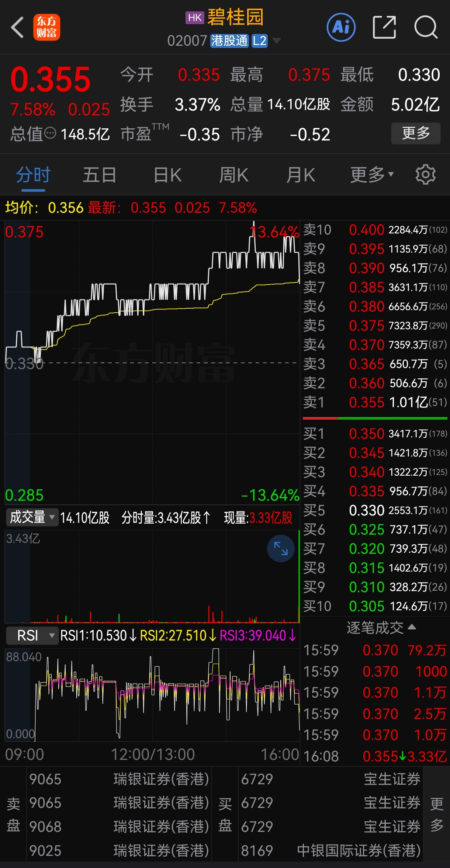Tap the 卖7 row at 0.385
450x868 pixels.
point(375,287)
